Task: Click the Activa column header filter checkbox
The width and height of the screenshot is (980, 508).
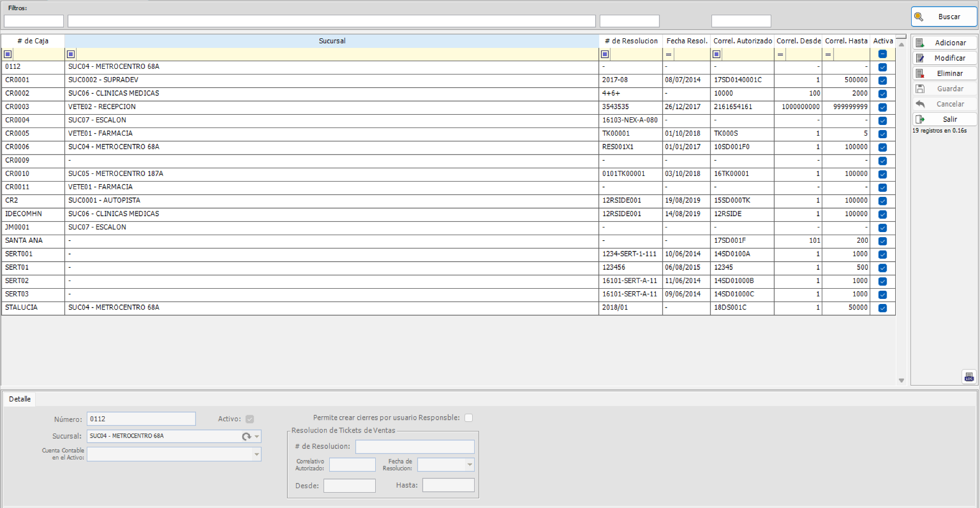Action: click(883, 54)
